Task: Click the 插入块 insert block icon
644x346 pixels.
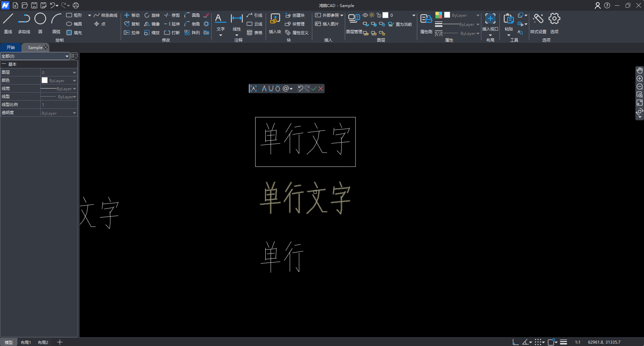Action: 275,19
